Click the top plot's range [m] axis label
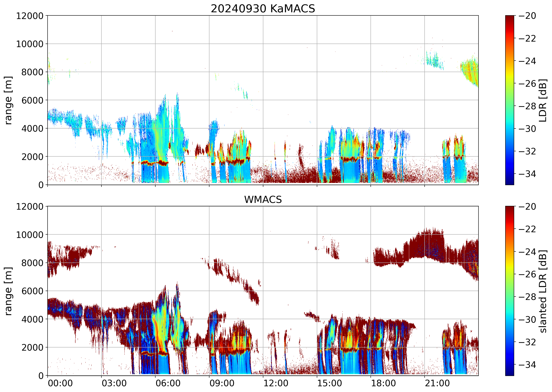Image resolution: width=552 pixels, height=392 pixels. pos(8,100)
